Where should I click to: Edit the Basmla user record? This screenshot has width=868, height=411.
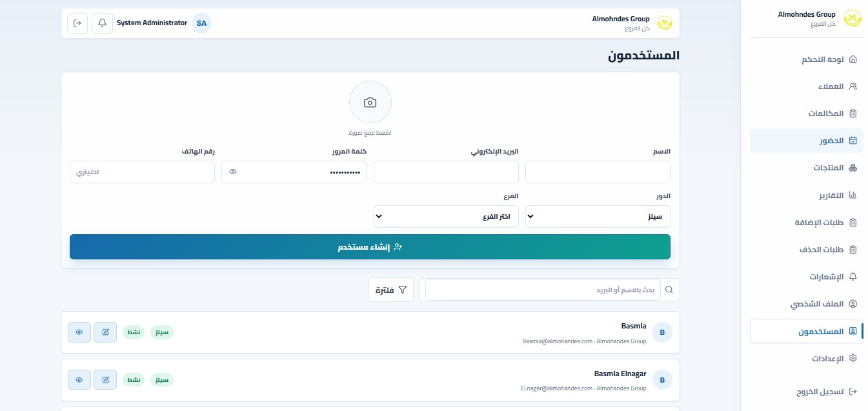(x=105, y=332)
